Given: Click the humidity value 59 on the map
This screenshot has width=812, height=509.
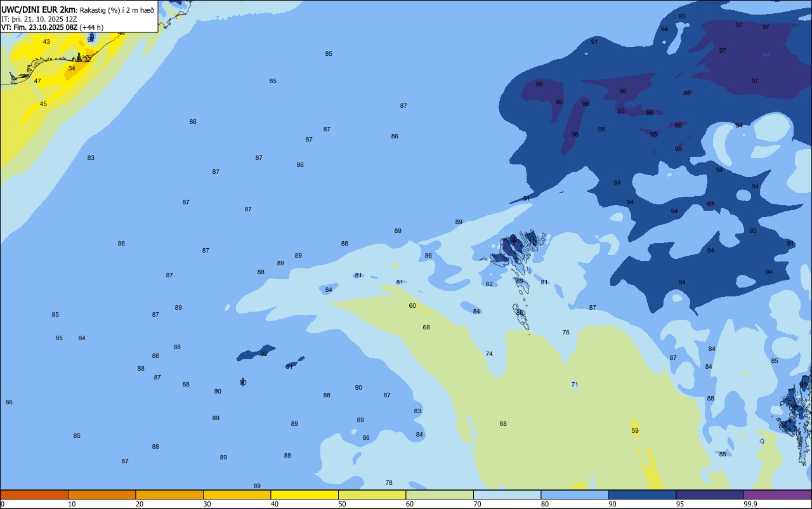Looking at the screenshot, I should coord(635,431).
